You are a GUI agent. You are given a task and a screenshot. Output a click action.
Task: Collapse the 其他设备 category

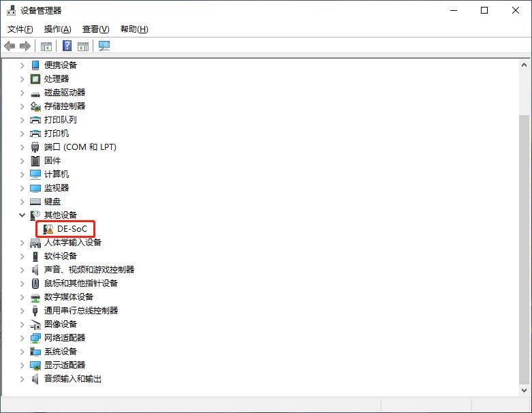[22, 215]
